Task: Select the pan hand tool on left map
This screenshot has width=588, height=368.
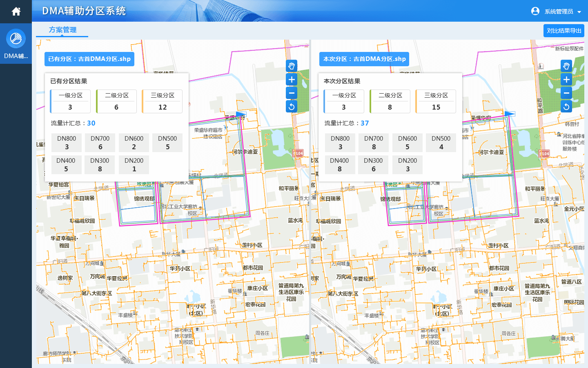Action: click(x=292, y=66)
